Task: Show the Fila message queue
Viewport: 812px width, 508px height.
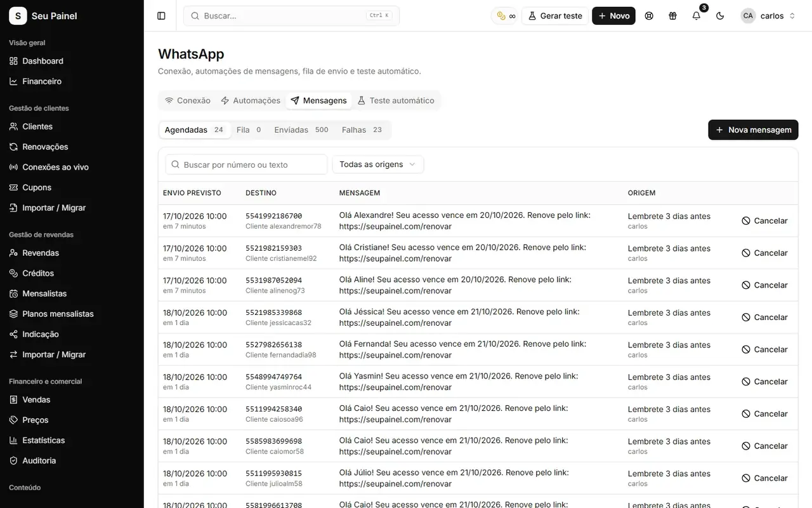Action: click(249, 130)
